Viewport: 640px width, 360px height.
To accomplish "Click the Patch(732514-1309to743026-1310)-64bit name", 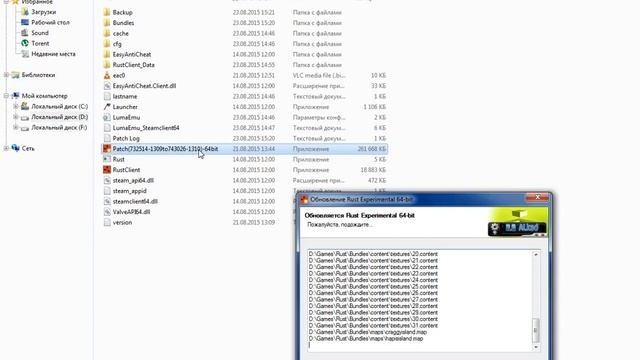I will pos(165,149).
